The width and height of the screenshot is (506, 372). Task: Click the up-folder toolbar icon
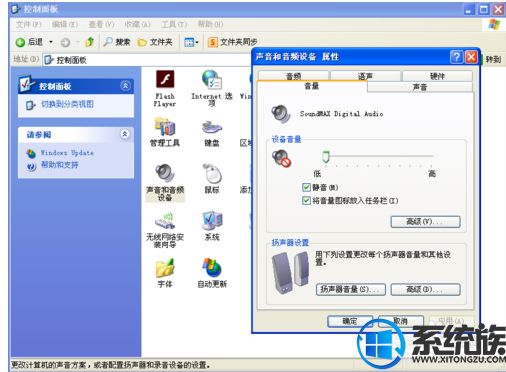(x=90, y=42)
